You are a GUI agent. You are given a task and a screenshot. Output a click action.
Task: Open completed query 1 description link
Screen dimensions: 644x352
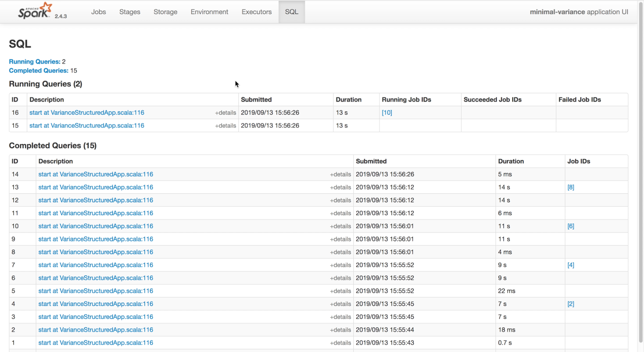click(x=96, y=343)
